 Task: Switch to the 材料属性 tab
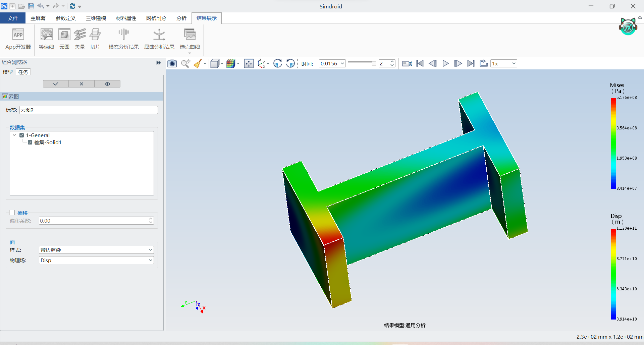tap(126, 18)
